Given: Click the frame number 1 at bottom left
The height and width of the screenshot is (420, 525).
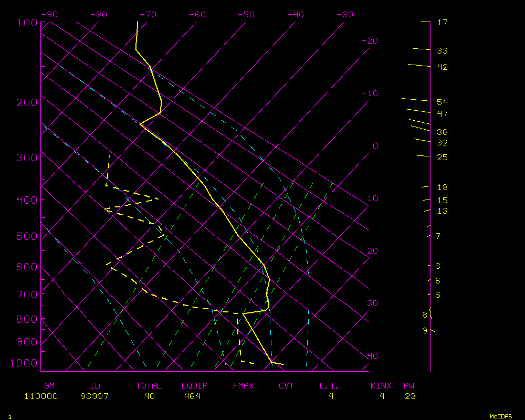Looking at the screenshot, I should 9,416.
